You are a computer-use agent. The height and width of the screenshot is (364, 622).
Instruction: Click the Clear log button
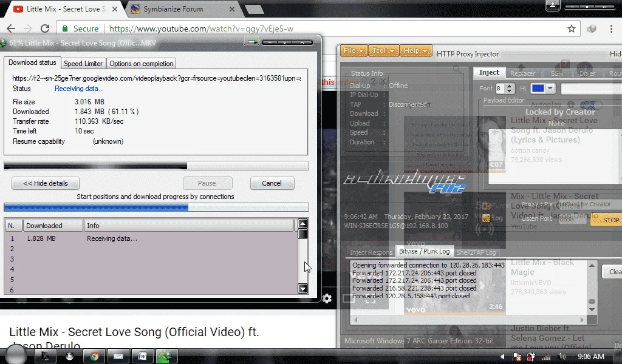pos(612,271)
